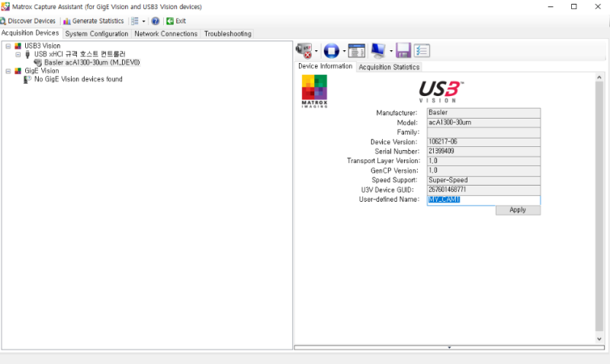Screen dimensions: 610x364
Task: Switch to System Configuration tab
Action: coord(97,34)
